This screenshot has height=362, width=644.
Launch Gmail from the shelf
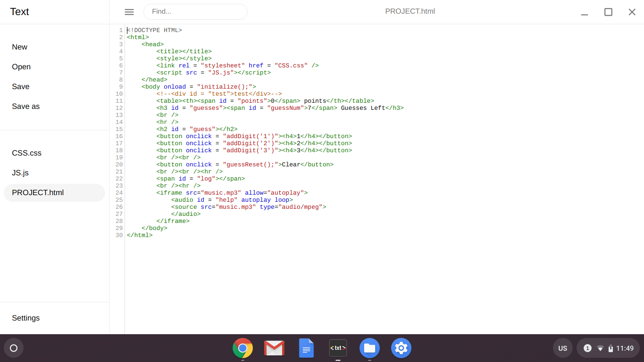274,348
